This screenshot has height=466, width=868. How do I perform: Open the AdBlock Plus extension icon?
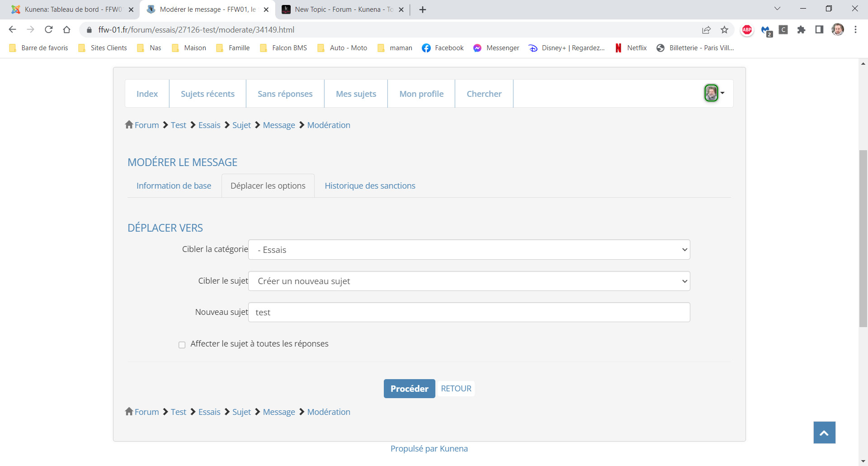(x=747, y=30)
